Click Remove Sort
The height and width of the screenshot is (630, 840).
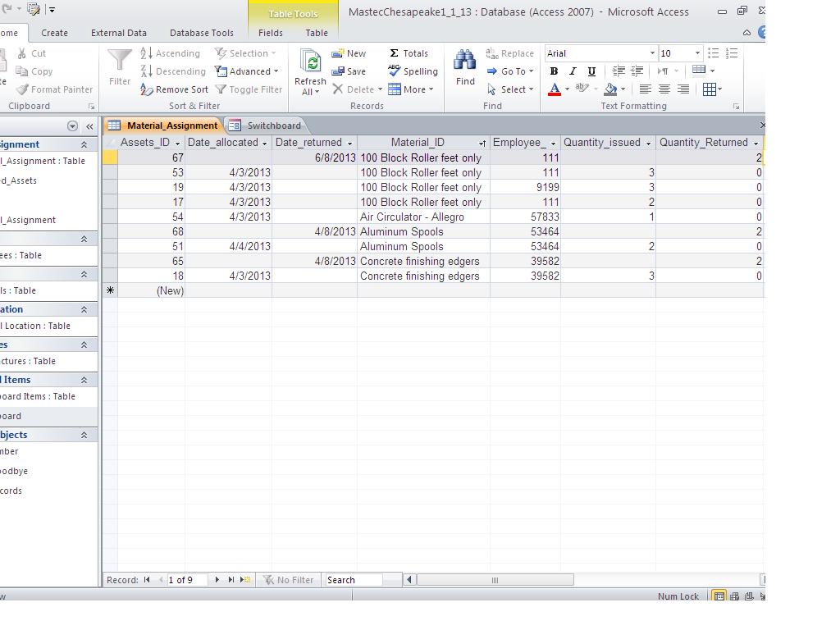[x=174, y=89]
